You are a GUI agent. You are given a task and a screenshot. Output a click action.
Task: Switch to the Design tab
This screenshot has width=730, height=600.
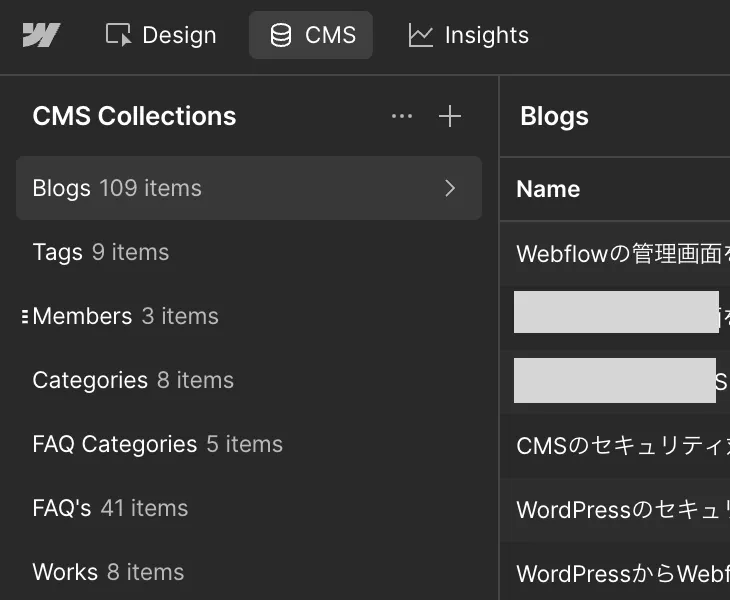pyautogui.click(x=161, y=35)
